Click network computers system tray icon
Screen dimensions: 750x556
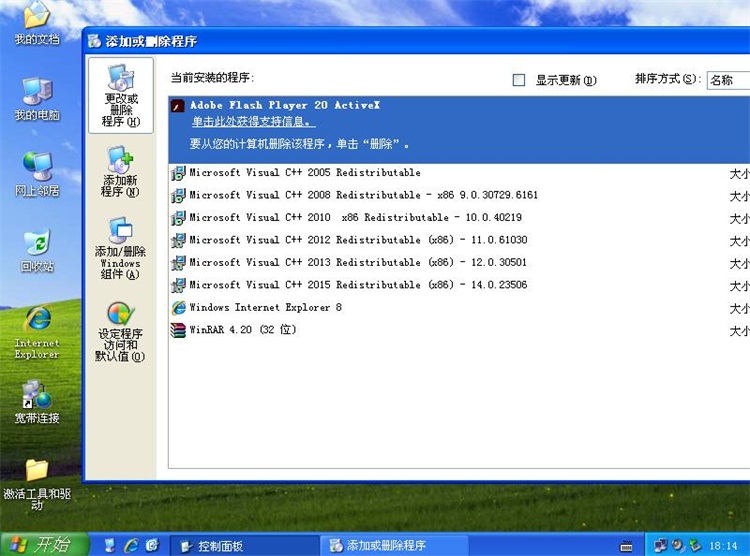[661, 545]
